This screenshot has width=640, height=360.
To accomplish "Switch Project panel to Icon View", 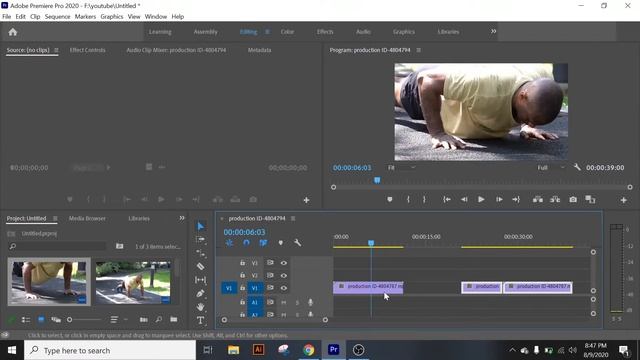I will 41,320.
